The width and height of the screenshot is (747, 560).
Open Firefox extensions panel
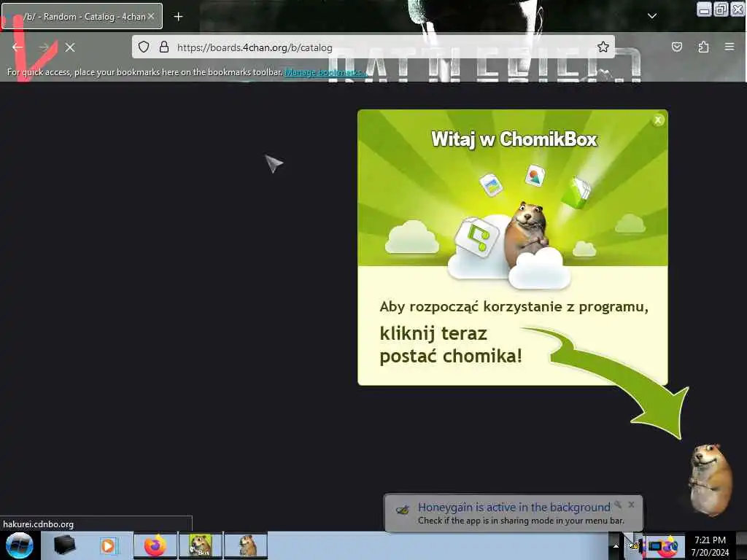tap(703, 47)
